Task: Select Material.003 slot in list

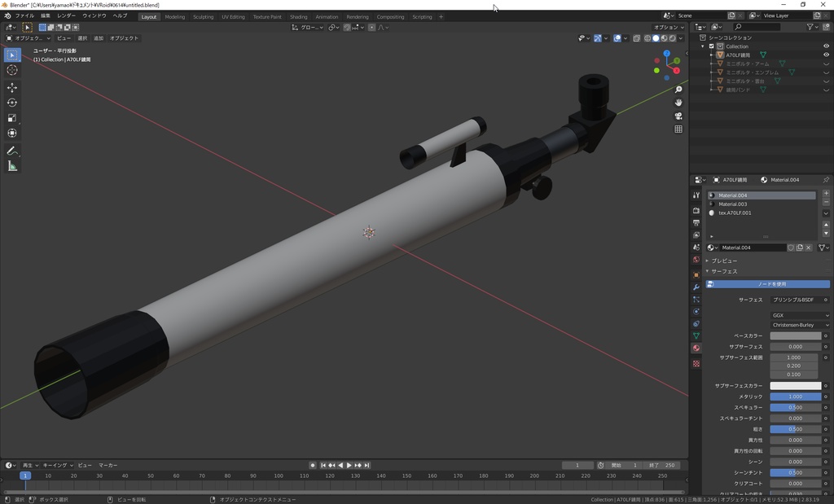Action: point(762,204)
